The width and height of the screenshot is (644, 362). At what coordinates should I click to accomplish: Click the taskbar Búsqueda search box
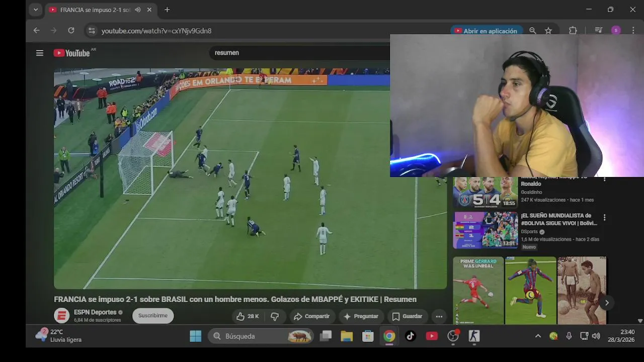[261, 336]
